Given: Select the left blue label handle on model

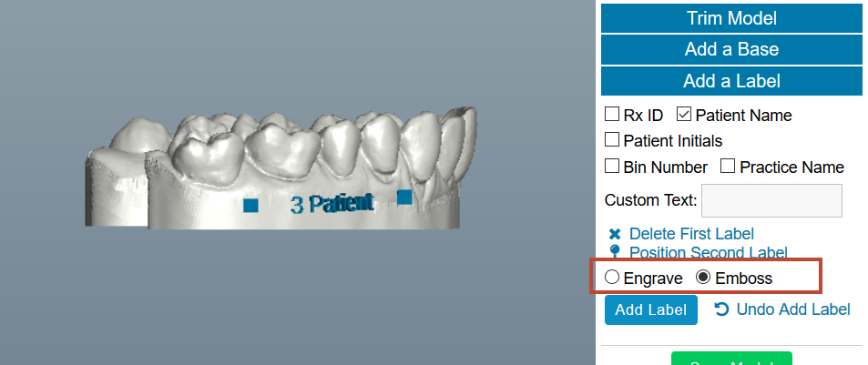Looking at the screenshot, I should 250,205.
